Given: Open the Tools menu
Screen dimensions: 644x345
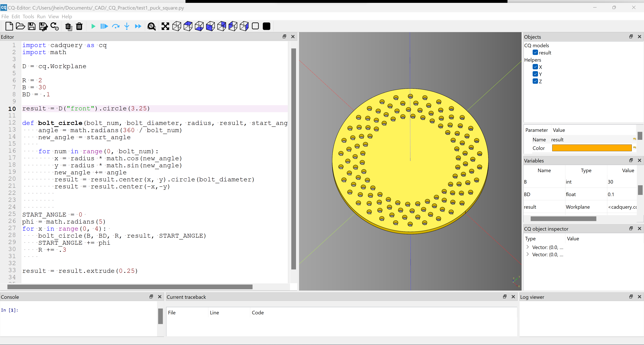Looking at the screenshot, I should click(x=28, y=16).
